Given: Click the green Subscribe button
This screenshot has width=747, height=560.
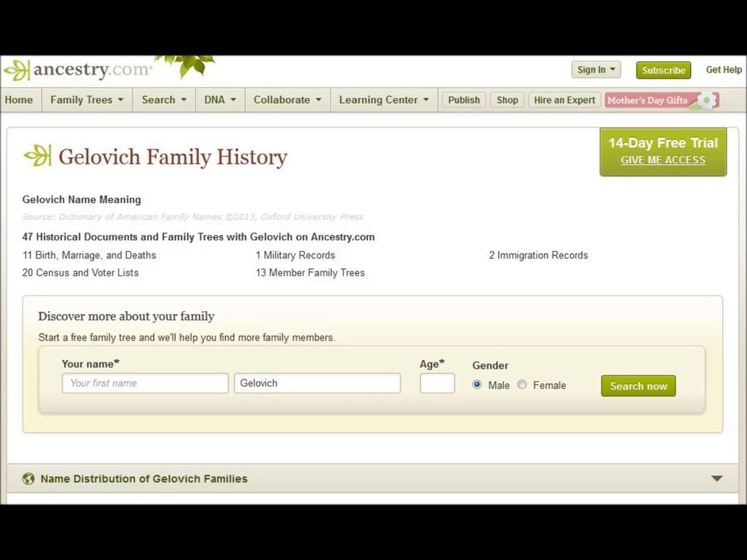Looking at the screenshot, I should click(x=663, y=71).
